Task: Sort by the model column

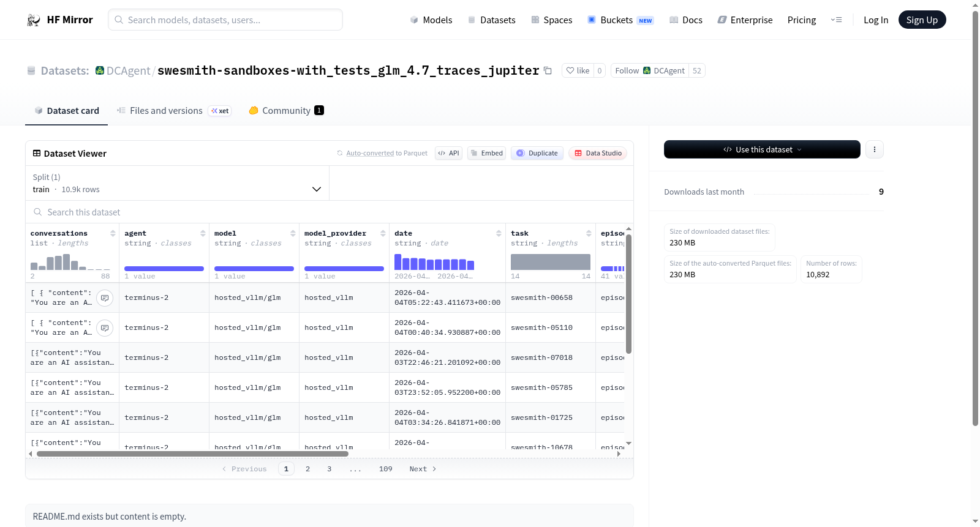Action: (x=293, y=233)
